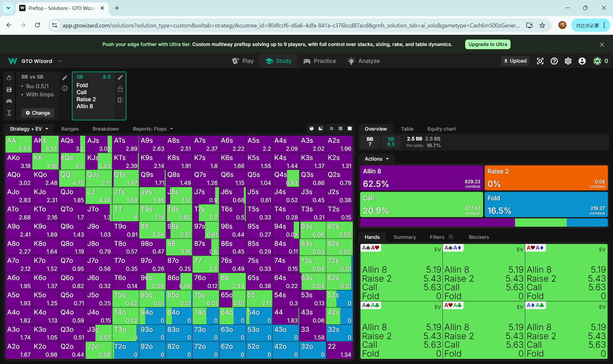Switch to full square matrix view
The height and width of the screenshot is (364, 613).
coord(350,129)
